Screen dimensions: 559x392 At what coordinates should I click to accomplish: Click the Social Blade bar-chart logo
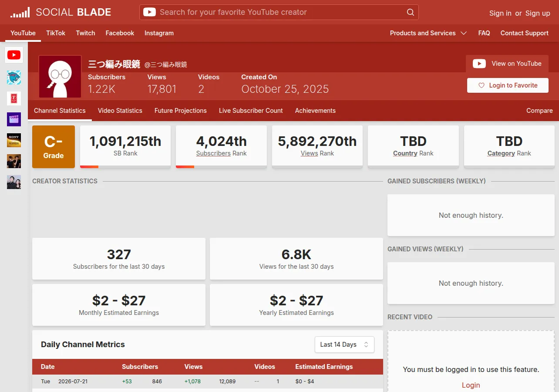(20, 12)
